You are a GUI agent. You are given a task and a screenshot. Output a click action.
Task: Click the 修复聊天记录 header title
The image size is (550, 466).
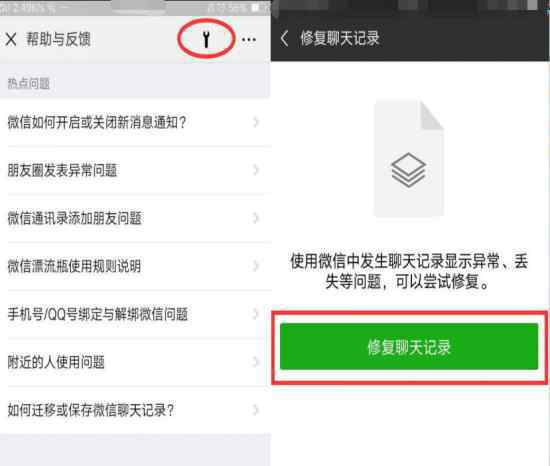coord(340,38)
